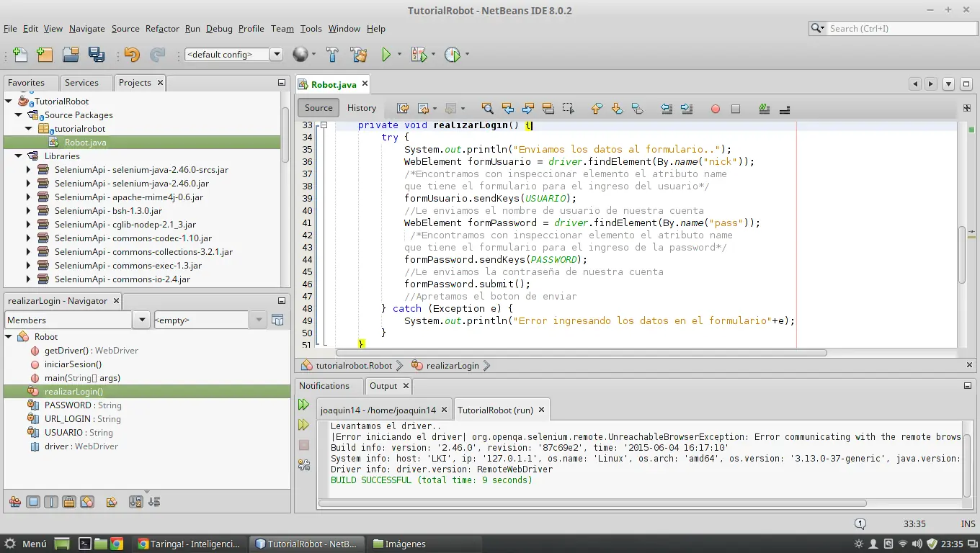Click the Last Edit icon in editor toolbar
This screenshot has height=553, width=980.
(x=402, y=109)
